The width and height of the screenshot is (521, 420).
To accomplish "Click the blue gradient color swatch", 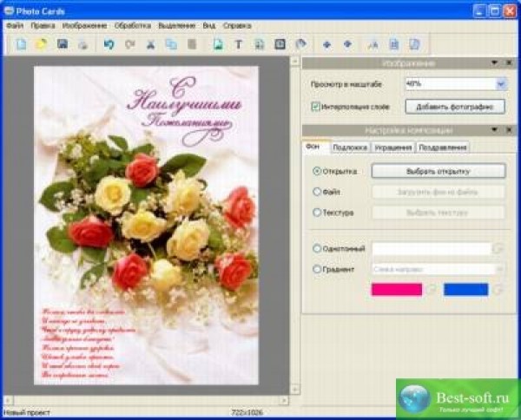I will (x=465, y=289).
